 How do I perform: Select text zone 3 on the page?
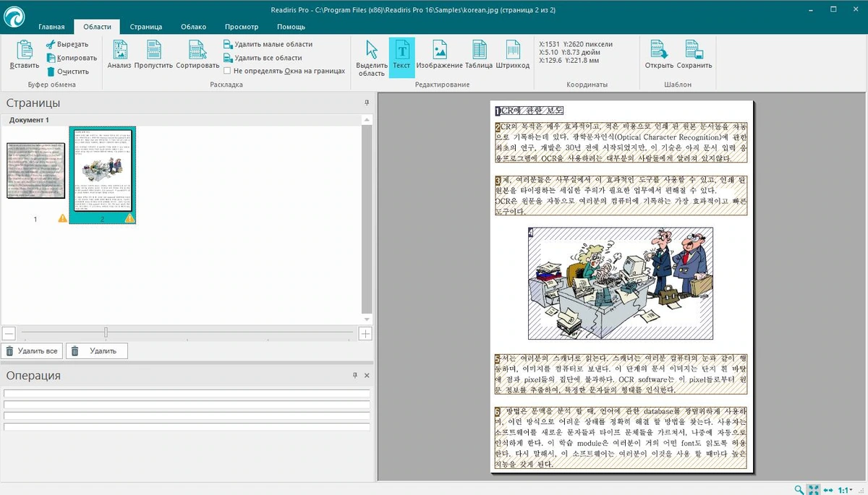(x=621, y=195)
